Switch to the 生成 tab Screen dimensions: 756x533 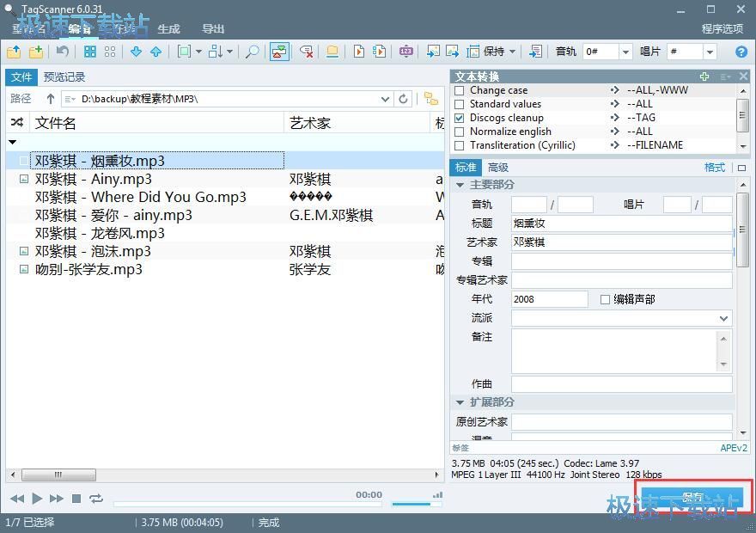[168, 29]
